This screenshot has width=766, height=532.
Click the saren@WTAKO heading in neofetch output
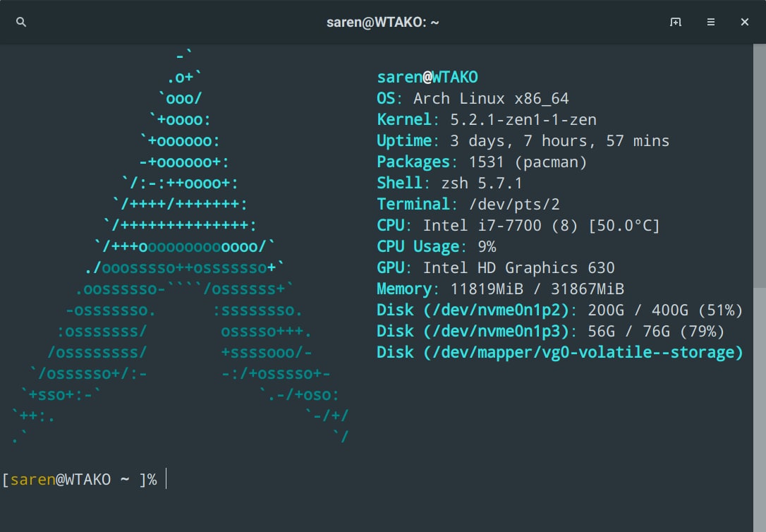(x=427, y=77)
